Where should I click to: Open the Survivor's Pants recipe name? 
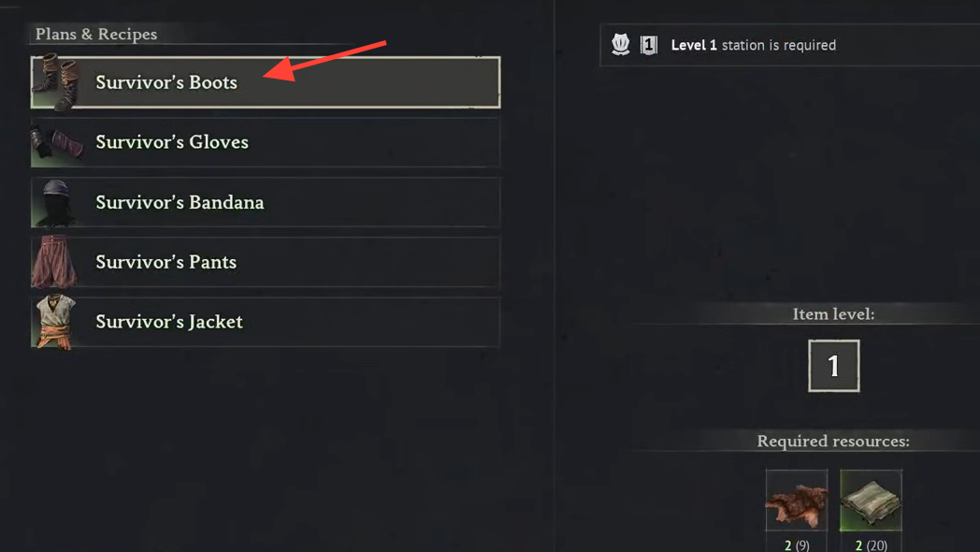pos(166,262)
